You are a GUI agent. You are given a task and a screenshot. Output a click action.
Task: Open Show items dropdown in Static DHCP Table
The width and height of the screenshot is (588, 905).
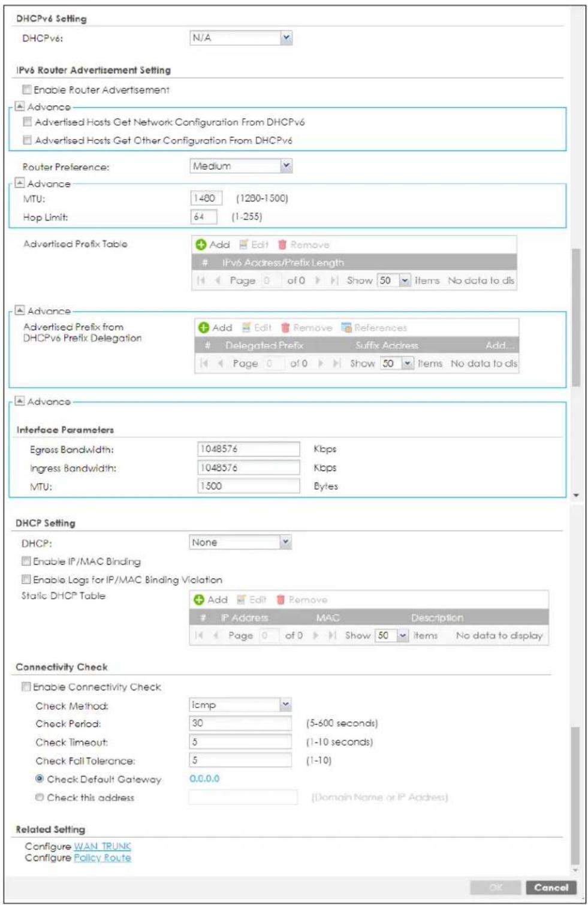(x=392, y=635)
